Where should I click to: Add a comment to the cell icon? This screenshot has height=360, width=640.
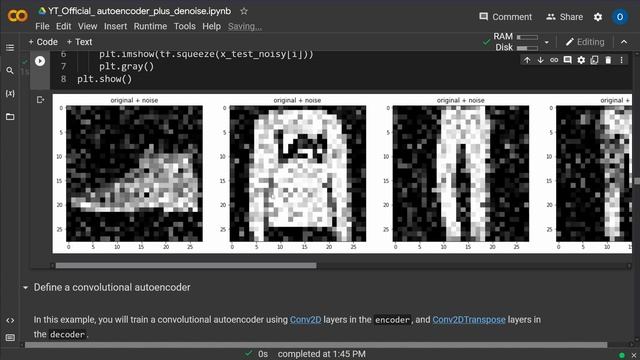coord(567,60)
